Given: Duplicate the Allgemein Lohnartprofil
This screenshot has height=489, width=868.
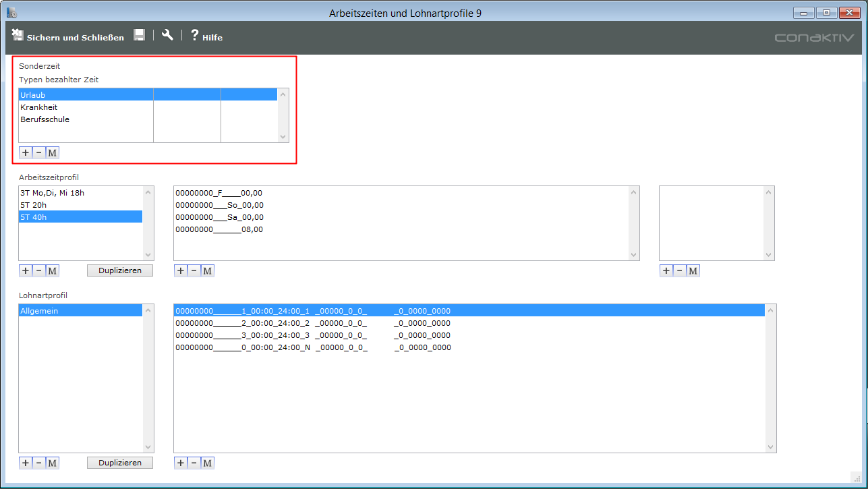Looking at the screenshot, I should pyautogui.click(x=120, y=463).
